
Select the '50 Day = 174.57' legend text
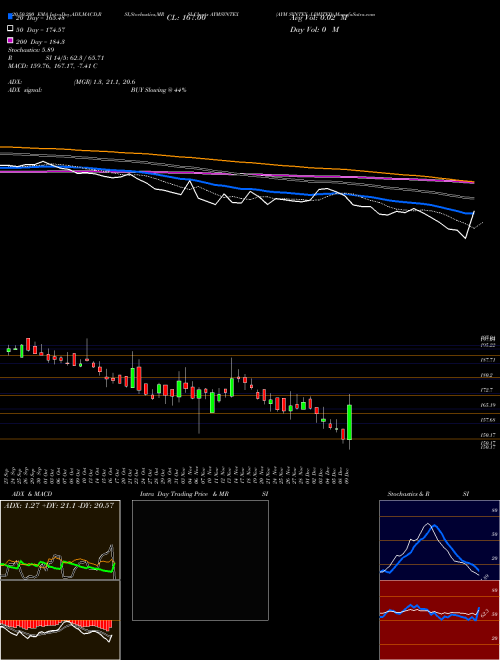40,29
